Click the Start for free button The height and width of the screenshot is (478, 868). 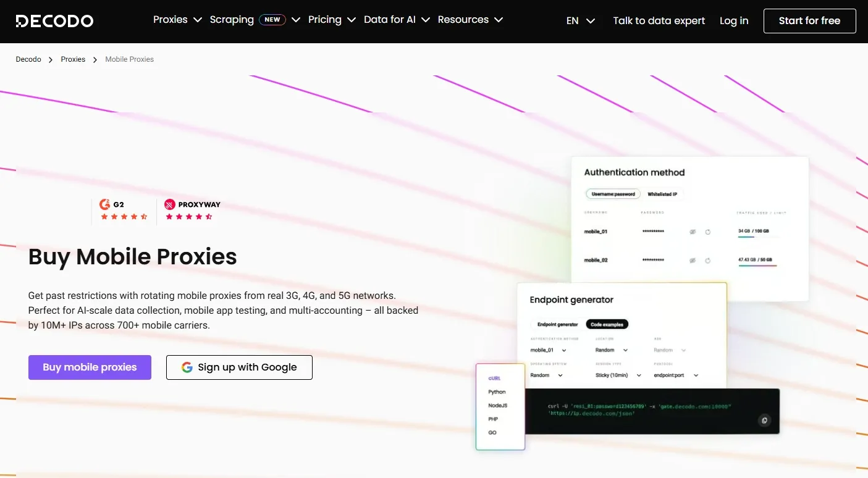[810, 21]
